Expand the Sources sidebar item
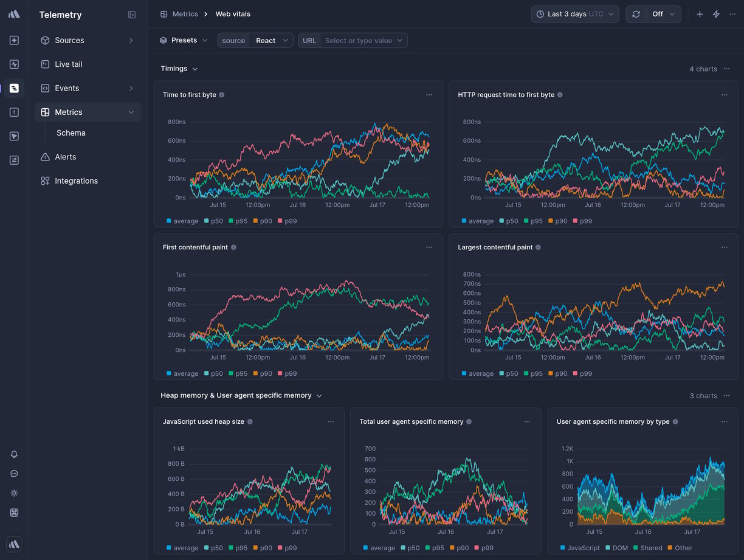The height and width of the screenshot is (560, 744). pos(88,40)
